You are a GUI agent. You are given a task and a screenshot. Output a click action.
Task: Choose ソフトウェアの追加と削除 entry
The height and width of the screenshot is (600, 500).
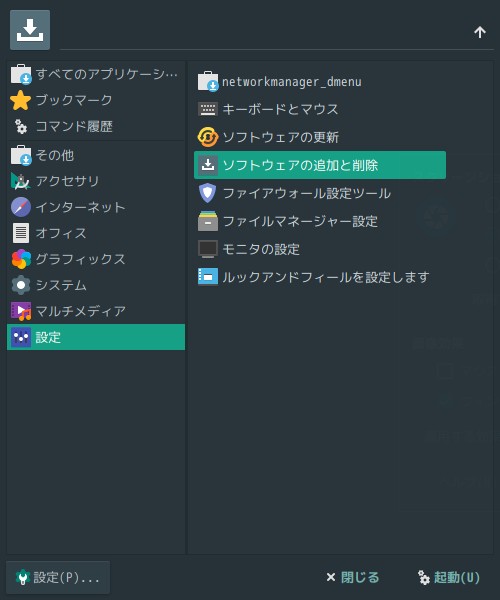[320, 165]
